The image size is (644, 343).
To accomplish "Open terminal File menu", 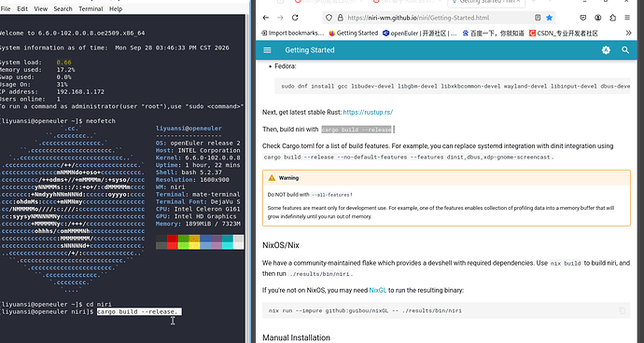I will (6, 8).
